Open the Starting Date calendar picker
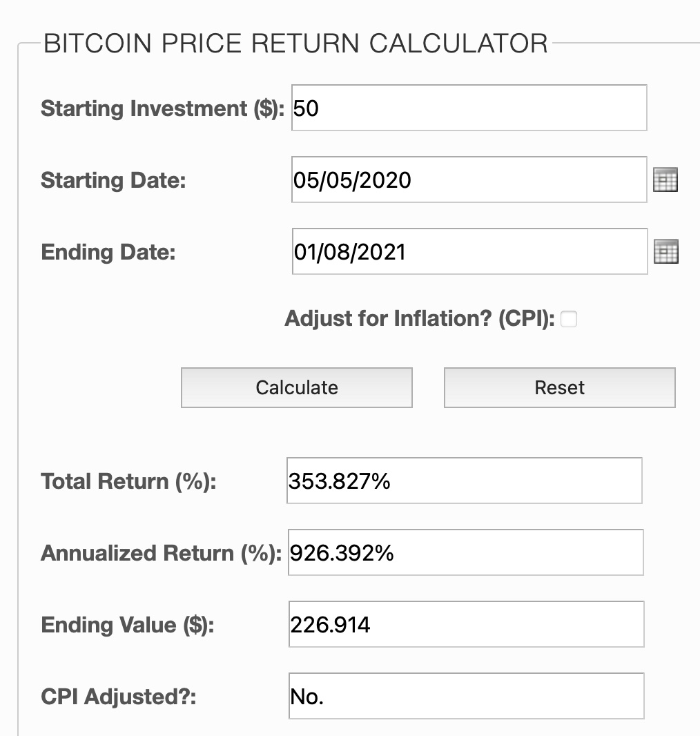 [x=665, y=180]
